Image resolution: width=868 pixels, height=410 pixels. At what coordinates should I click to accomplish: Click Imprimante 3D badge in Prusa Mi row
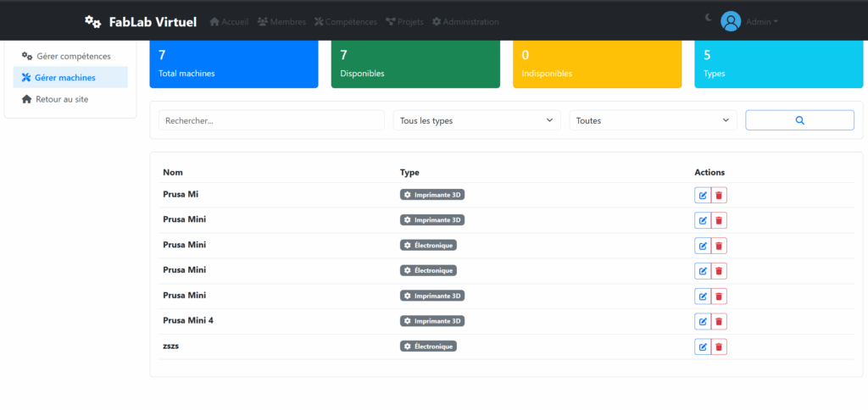click(x=432, y=195)
